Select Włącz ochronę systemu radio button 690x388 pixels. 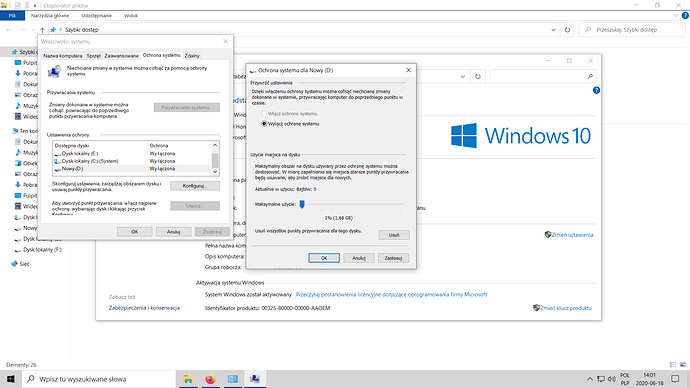[264, 113]
